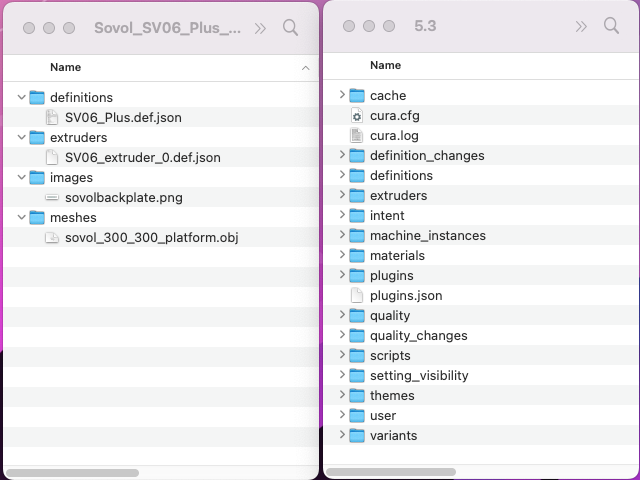Image resolution: width=640 pixels, height=480 pixels.
Task: Open toolbar overflow chevrons in 5.3 window
Action: (x=581, y=26)
